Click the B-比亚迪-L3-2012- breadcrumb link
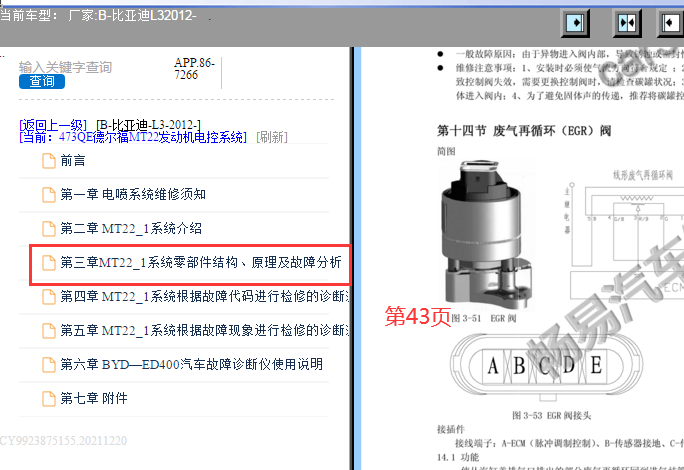Viewport: 684px width, 470px height. [148, 125]
